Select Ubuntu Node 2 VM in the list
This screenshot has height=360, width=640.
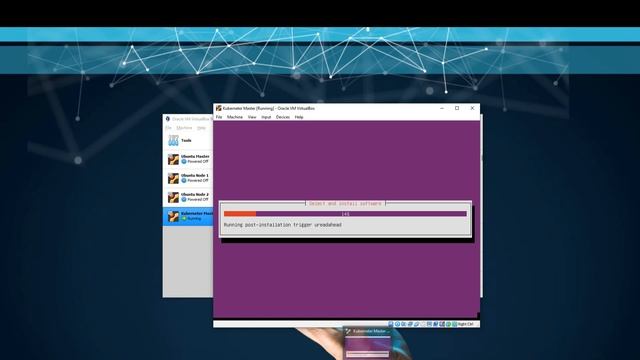(x=188, y=197)
